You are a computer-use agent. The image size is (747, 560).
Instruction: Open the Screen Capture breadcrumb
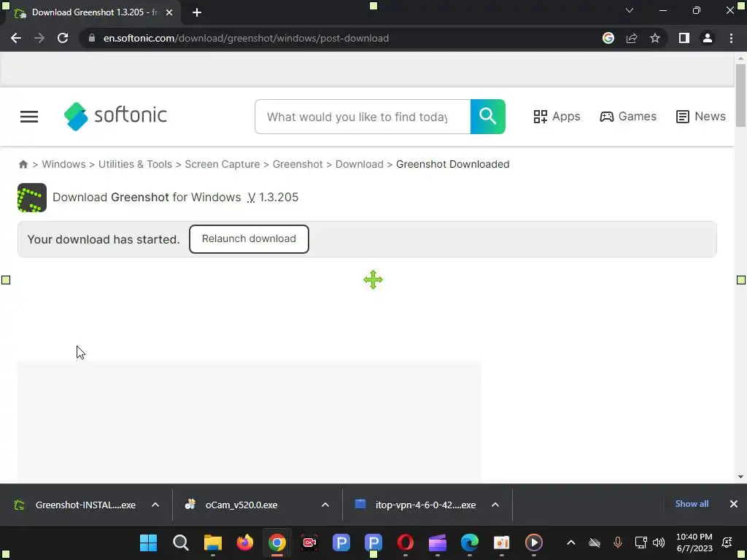pyautogui.click(x=222, y=164)
